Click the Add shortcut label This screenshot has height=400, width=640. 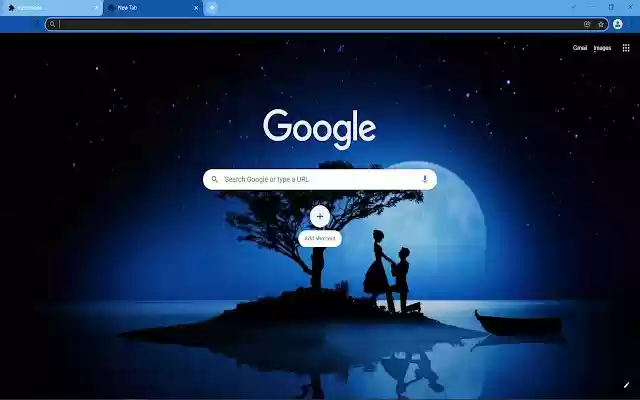320,238
